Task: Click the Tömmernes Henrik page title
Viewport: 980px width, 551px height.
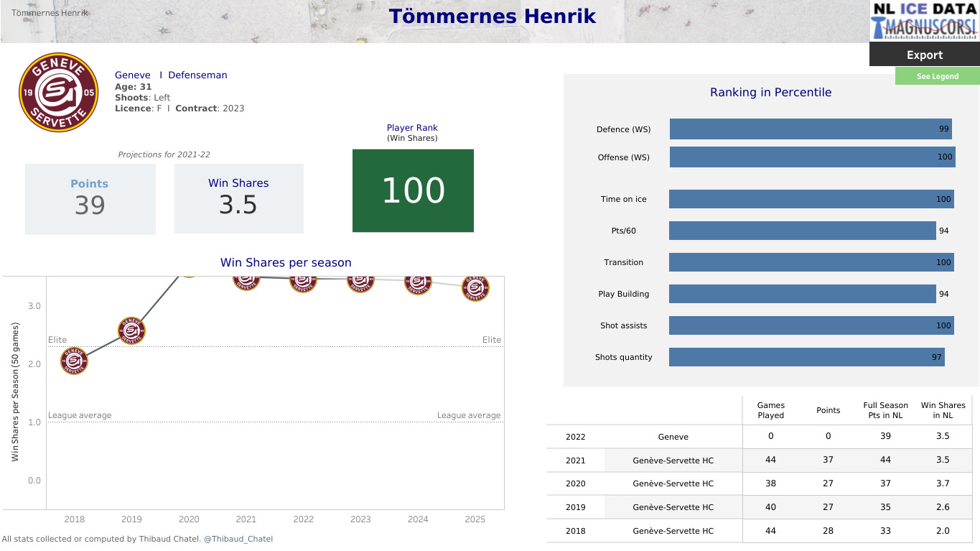Action: [493, 17]
